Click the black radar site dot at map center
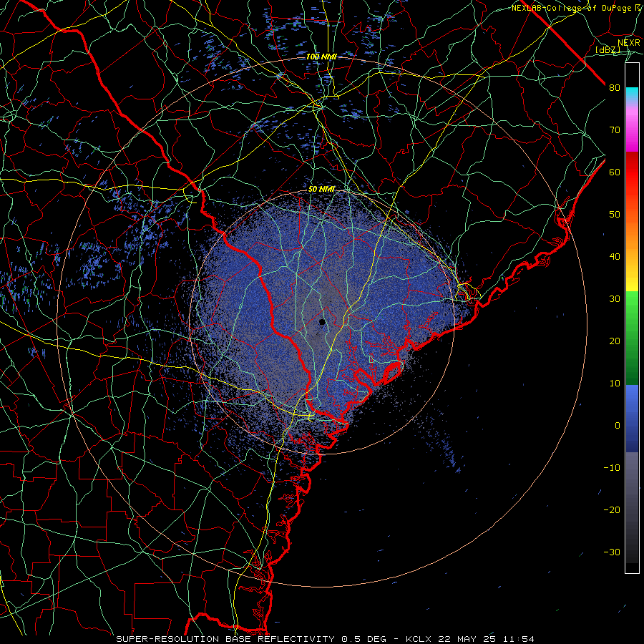The height and width of the screenshot is (644, 644). click(x=323, y=322)
